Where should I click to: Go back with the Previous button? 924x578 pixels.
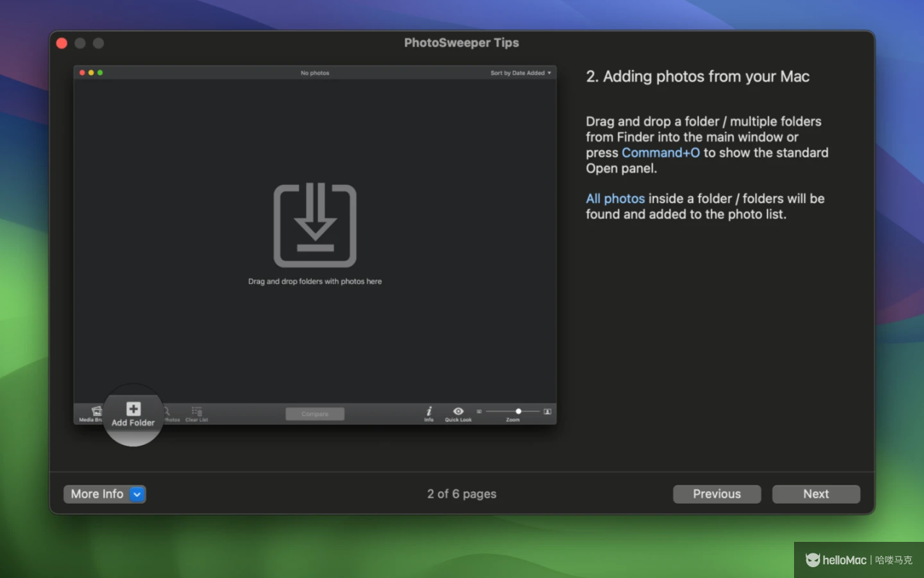coord(717,494)
